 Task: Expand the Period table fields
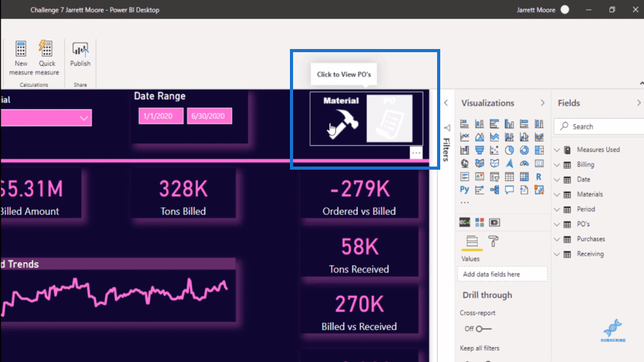pos(557,209)
